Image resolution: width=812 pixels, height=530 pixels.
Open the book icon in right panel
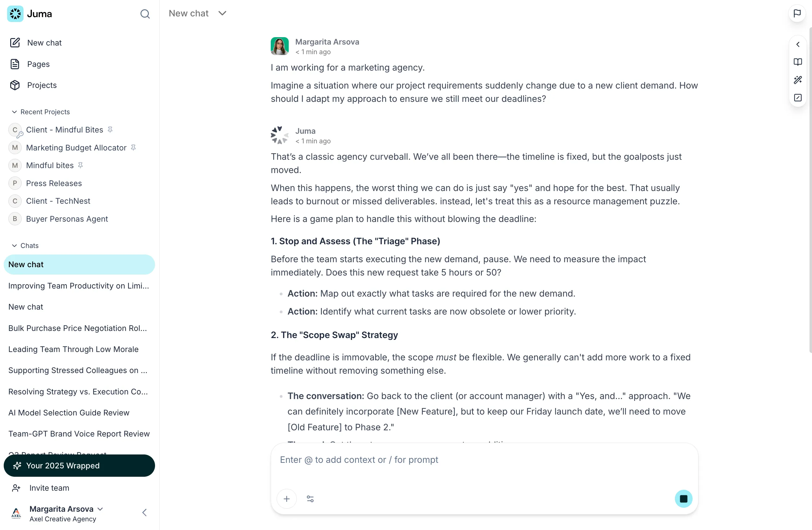pyautogui.click(x=798, y=62)
